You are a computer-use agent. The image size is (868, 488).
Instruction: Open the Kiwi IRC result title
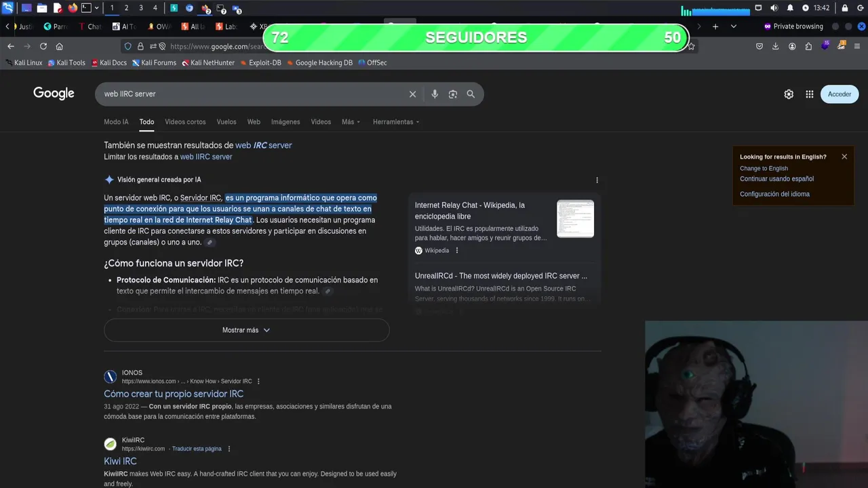tap(120, 461)
